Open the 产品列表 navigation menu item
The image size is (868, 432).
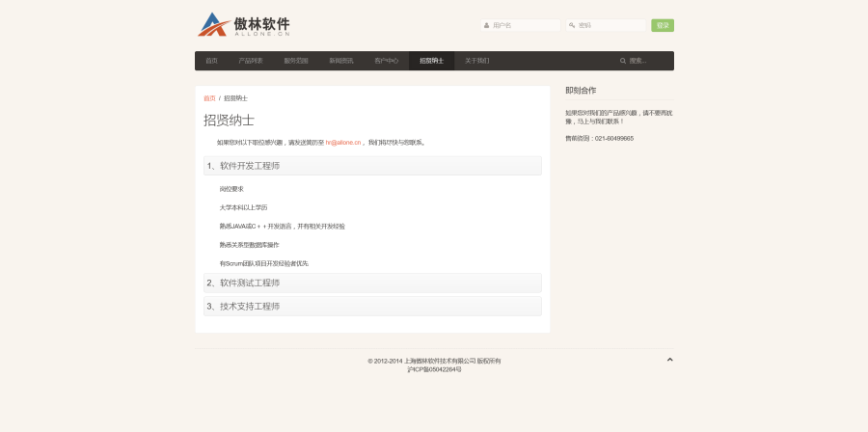click(x=251, y=61)
